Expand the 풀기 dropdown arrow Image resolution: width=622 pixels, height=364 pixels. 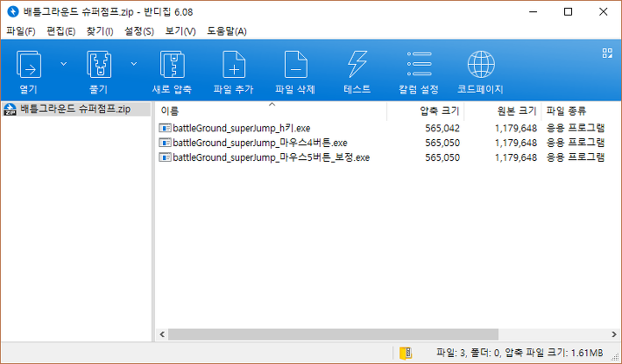point(134,64)
